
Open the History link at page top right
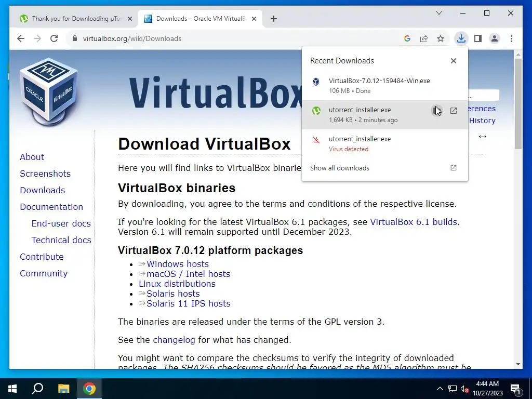(x=482, y=121)
